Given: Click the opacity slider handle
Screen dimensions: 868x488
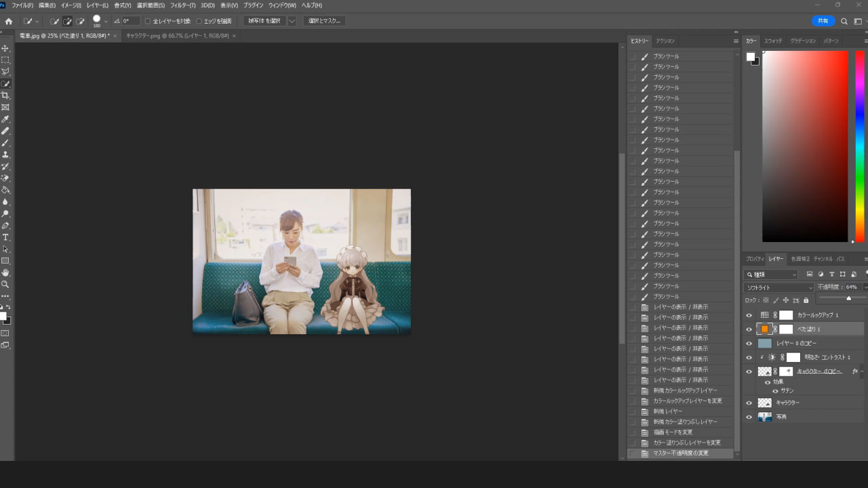Looking at the screenshot, I should click(x=848, y=298).
